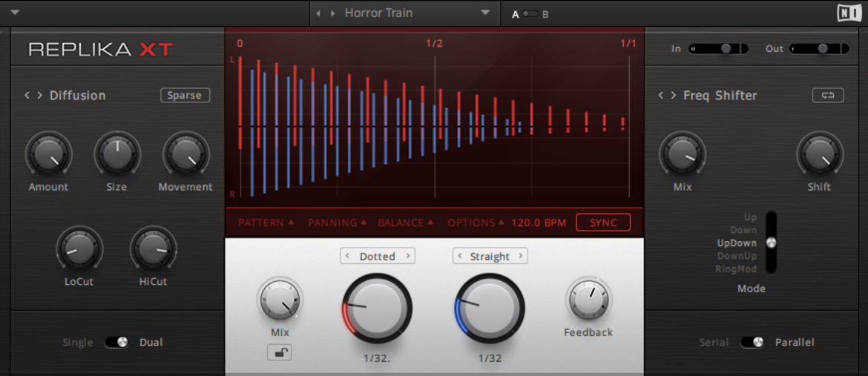This screenshot has width=868, height=376.
Task: Go to previous effect before Freq Shifter
Action: pos(660,95)
